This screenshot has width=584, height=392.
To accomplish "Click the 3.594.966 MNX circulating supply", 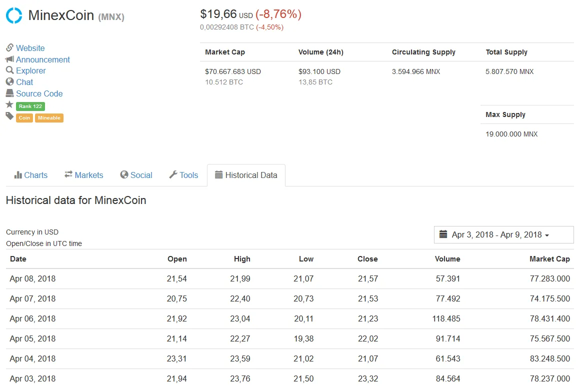I will [416, 71].
